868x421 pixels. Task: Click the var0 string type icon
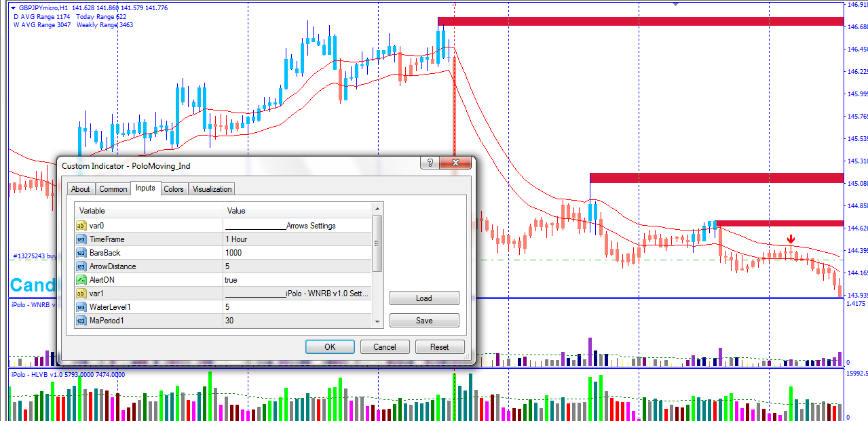pyautogui.click(x=81, y=226)
